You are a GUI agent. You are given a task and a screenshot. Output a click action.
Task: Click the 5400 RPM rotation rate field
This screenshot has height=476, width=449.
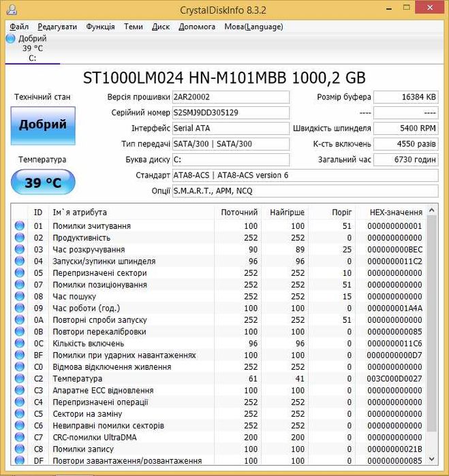[x=406, y=129]
